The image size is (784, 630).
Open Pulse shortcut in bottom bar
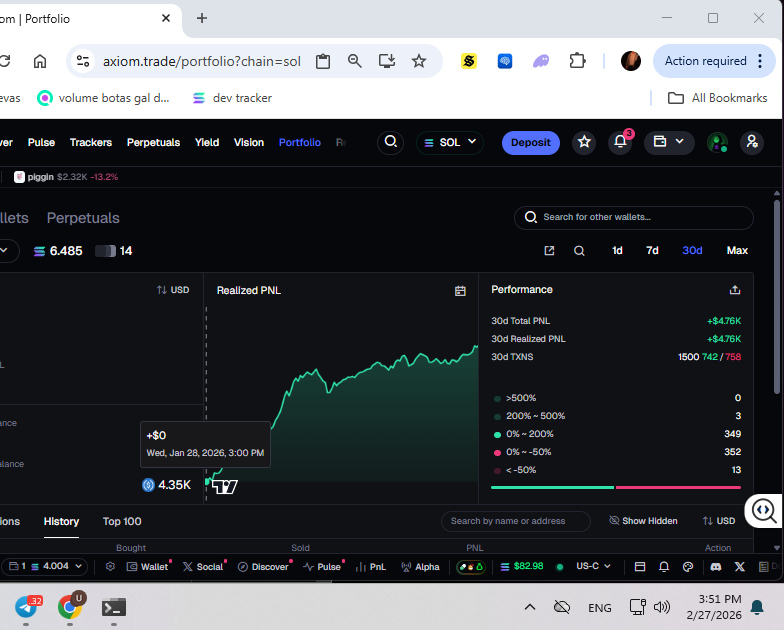tap(323, 566)
